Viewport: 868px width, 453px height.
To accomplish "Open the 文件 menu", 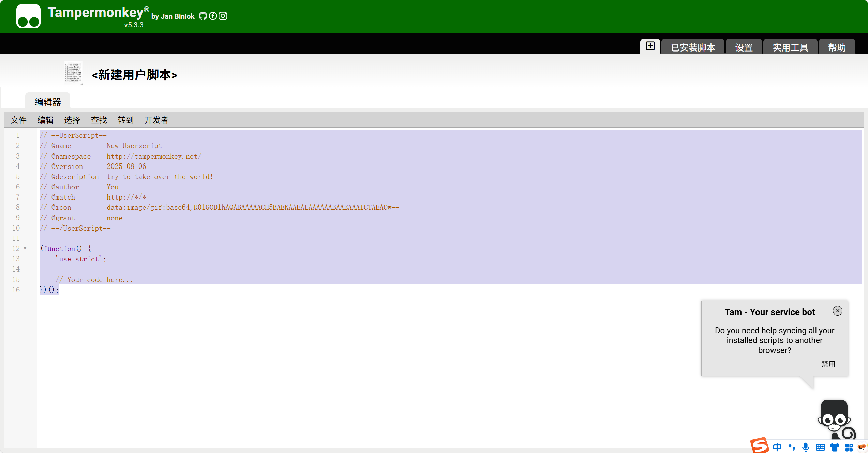I will coord(18,120).
